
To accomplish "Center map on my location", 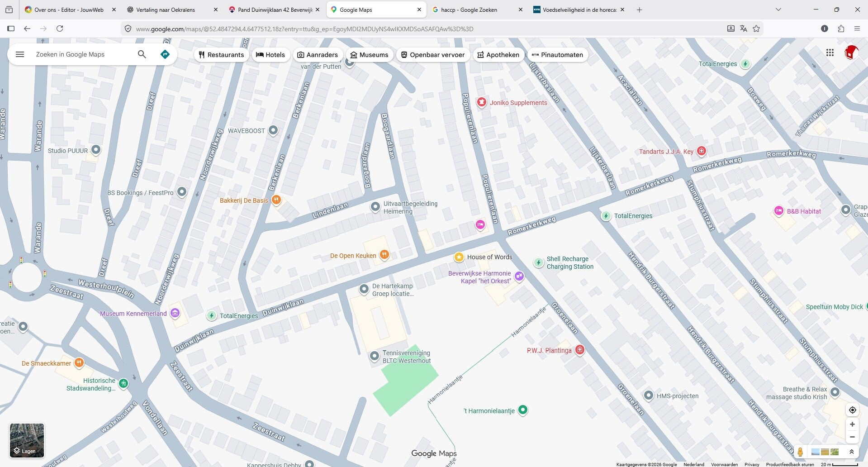I will 852,410.
